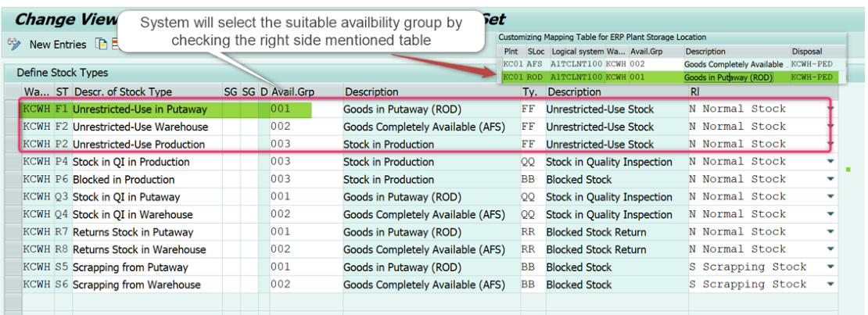Image resolution: width=868 pixels, height=315 pixels.
Task: Open the Rl dropdown for Scrapping from Warehouse
Action: click(x=830, y=285)
